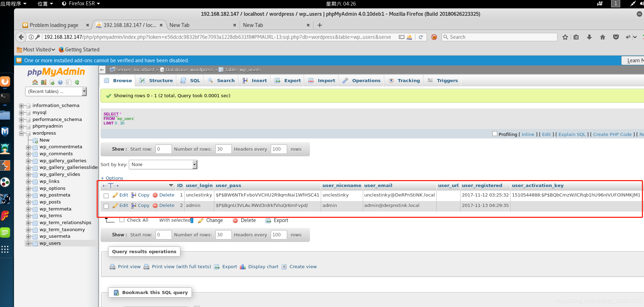The width and height of the screenshot is (644, 307).
Task: Open the page-stack documentation icon in the sidebar
Action: [69, 82]
